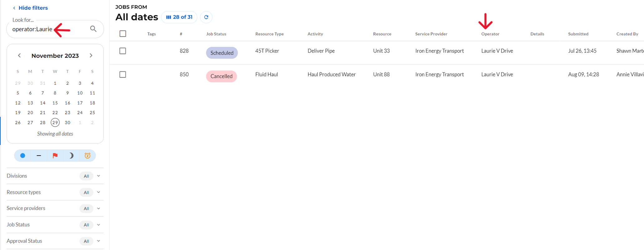
Task: Click the Scheduled status badge
Action: coord(222,53)
